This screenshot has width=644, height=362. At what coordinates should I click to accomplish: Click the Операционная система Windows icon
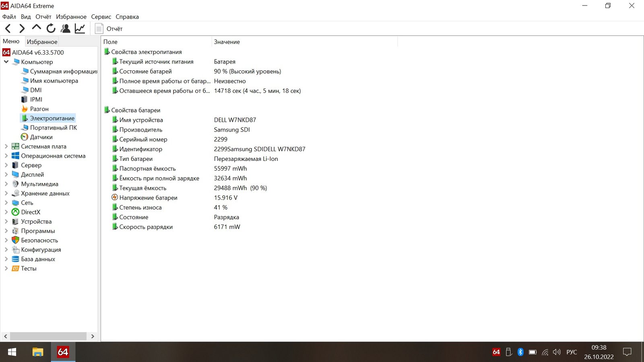click(x=15, y=156)
